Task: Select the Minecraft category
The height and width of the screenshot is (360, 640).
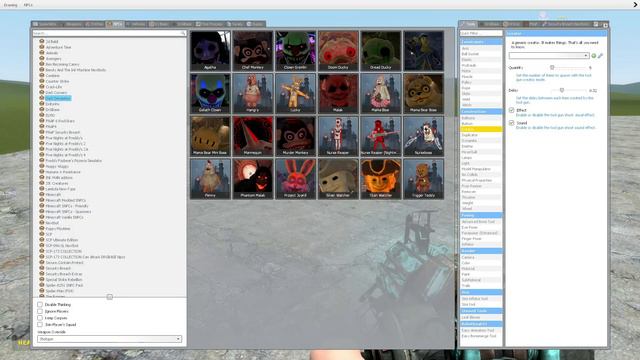Action: point(53,195)
